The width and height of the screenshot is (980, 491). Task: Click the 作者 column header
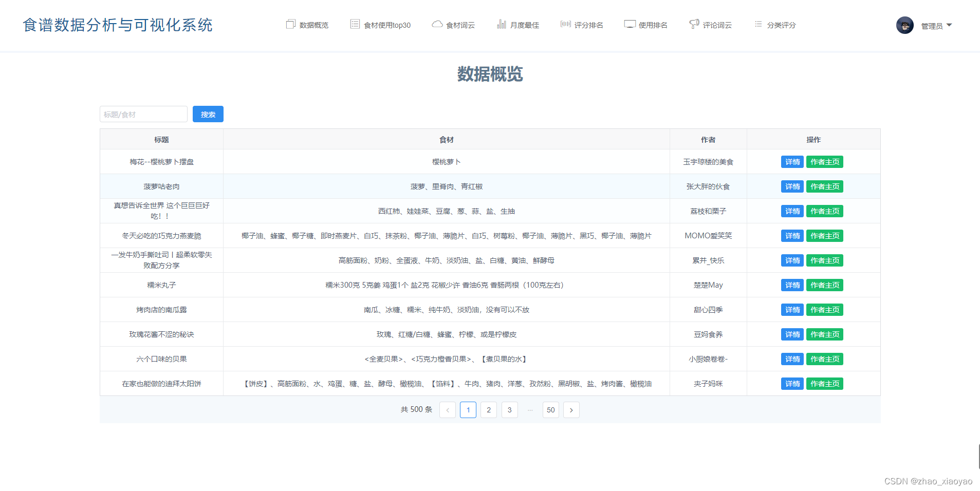708,139
